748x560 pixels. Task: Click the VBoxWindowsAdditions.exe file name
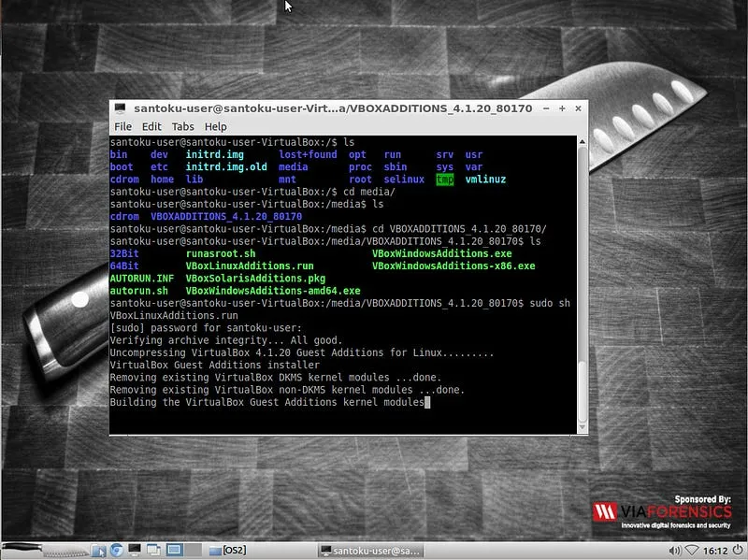441,253
